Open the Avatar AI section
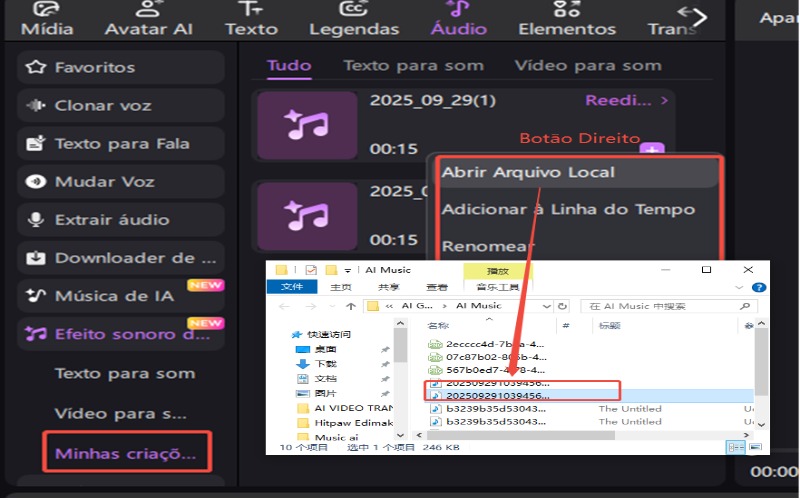 [x=148, y=19]
